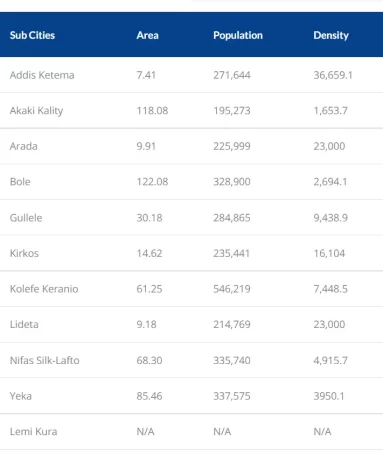Viewport: 383px width, 454px height.
Task: Select Akaki Kality area value 118.08
Action: point(152,111)
